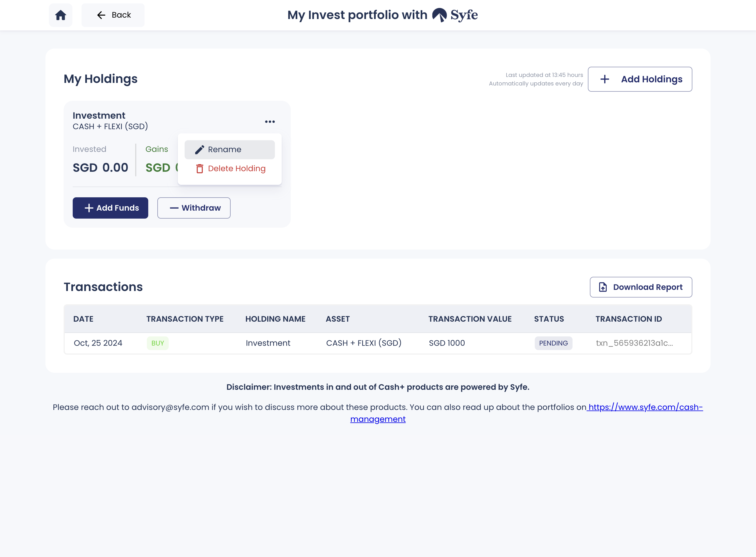
Task: Click the 'Last updated at 13:45 hours' text
Action: click(x=544, y=75)
